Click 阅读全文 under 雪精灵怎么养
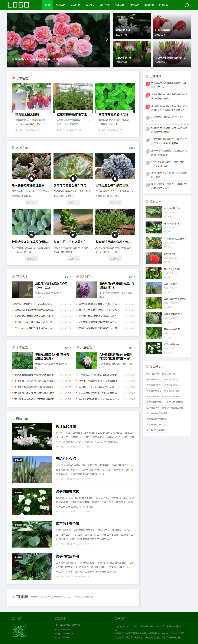Image resolution: width=198 pixels, height=644 pixels. 115,203
